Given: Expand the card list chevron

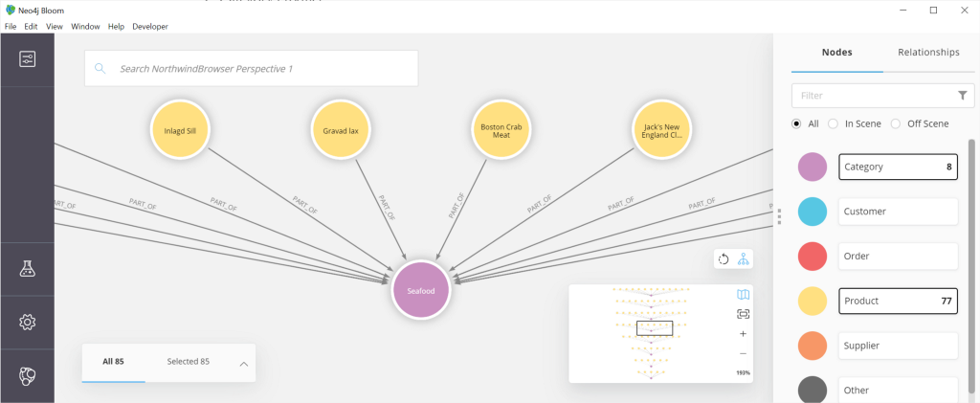Looking at the screenshot, I should click(x=244, y=365).
